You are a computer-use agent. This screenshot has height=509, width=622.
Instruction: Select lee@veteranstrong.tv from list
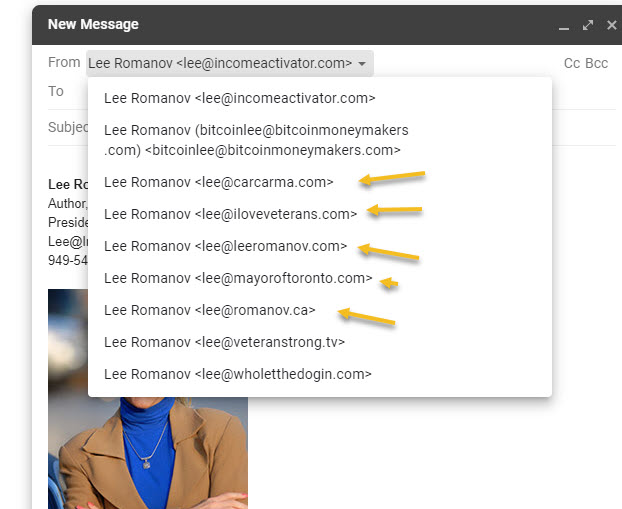(319, 342)
